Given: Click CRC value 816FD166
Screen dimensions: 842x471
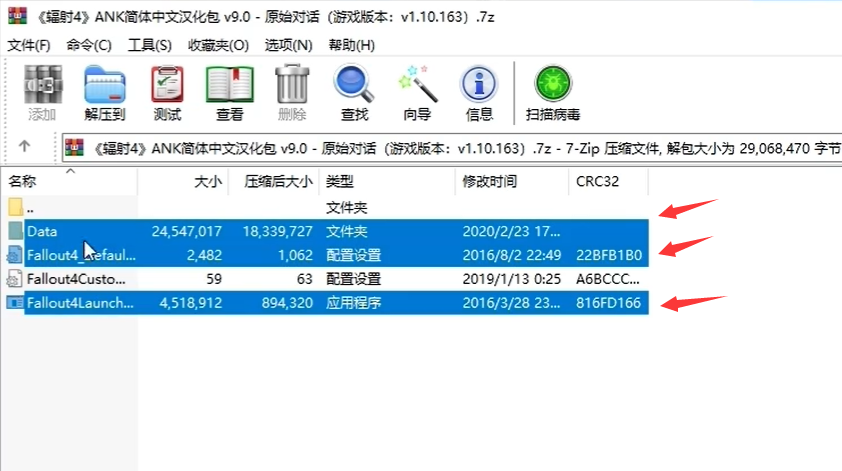Looking at the screenshot, I should click(608, 303).
